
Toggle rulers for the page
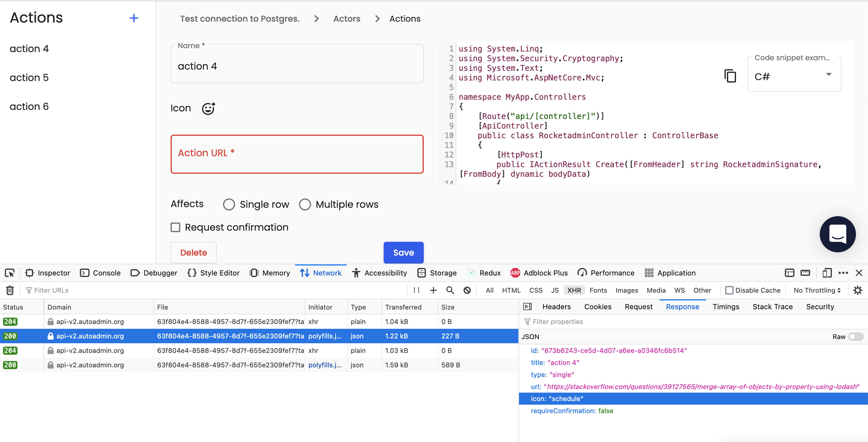pyautogui.click(x=805, y=273)
